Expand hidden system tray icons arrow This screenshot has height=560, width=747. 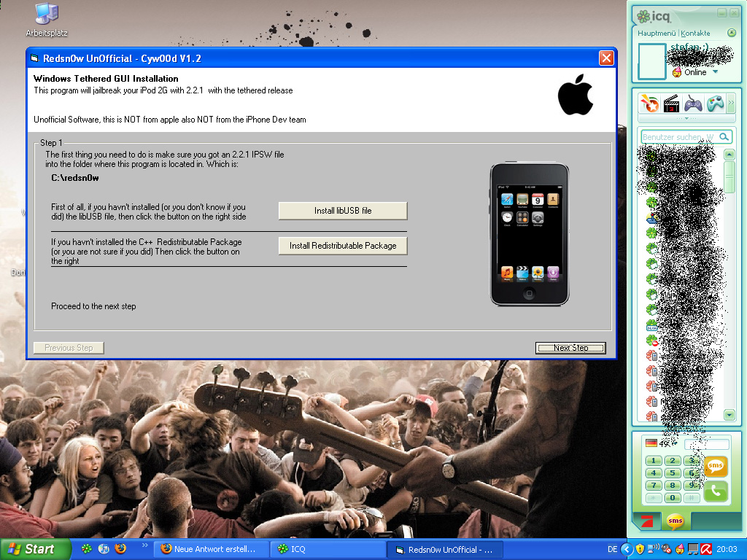click(x=627, y=549)
